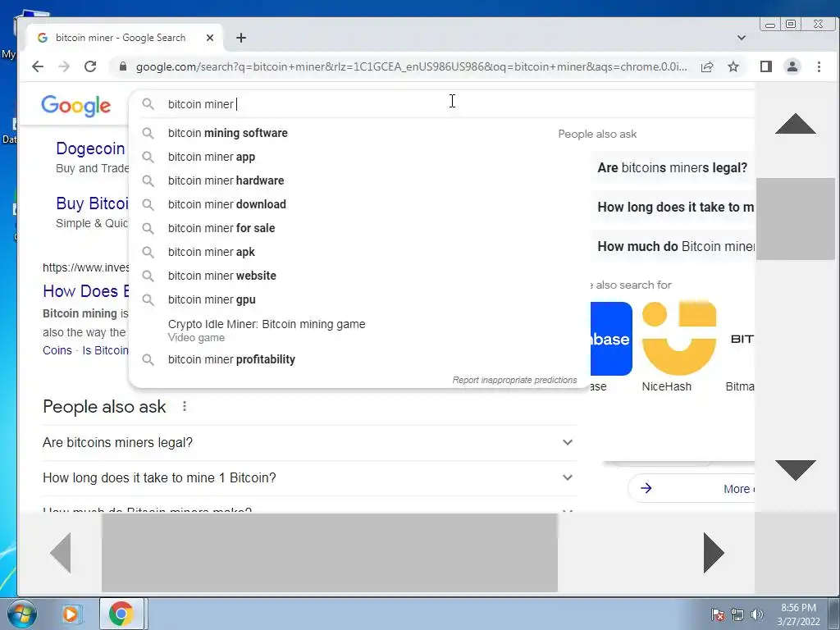Click the horizontal scroll left arrow
The height and width of the screenshot is (630, 840).
pyautogui.click(x=61, y=553)
